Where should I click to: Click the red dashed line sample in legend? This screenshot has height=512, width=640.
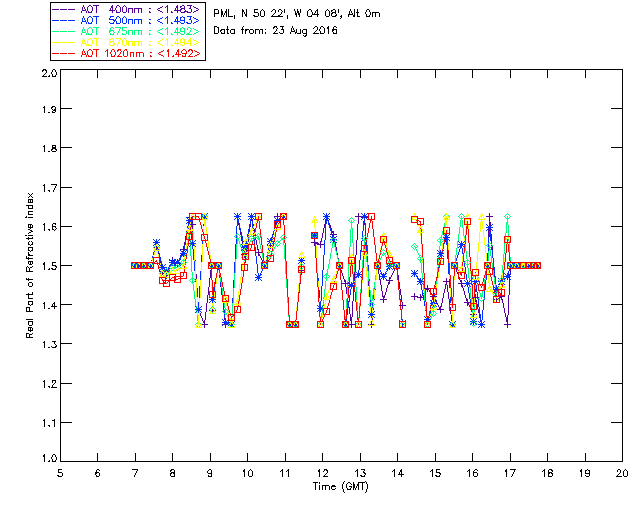[64, 53]
